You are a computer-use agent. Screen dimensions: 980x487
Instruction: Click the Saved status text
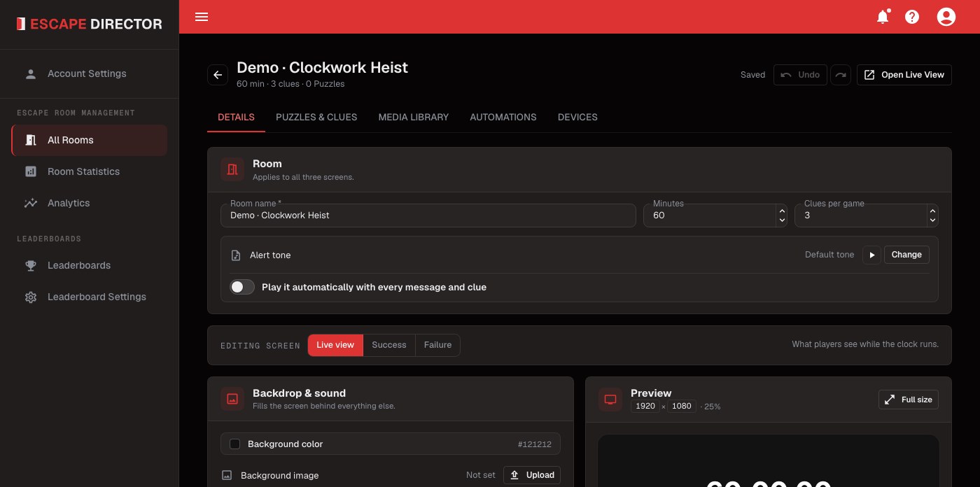(752, 75)
